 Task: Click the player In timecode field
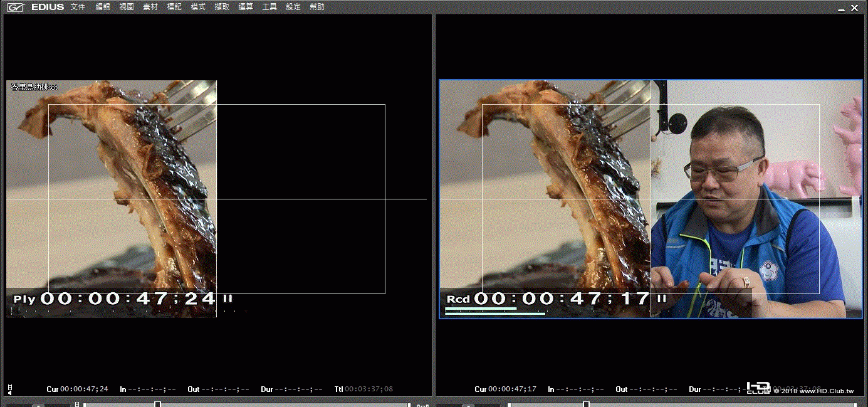152,389
